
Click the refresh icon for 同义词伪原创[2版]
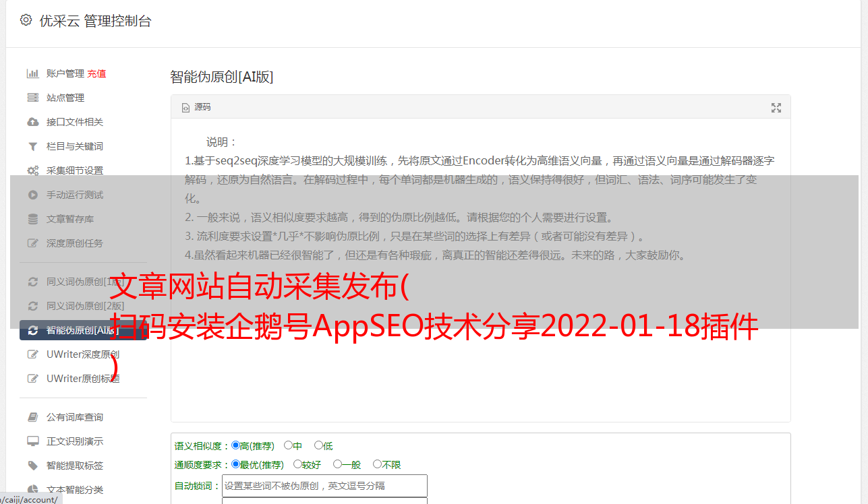click(32, 306)
